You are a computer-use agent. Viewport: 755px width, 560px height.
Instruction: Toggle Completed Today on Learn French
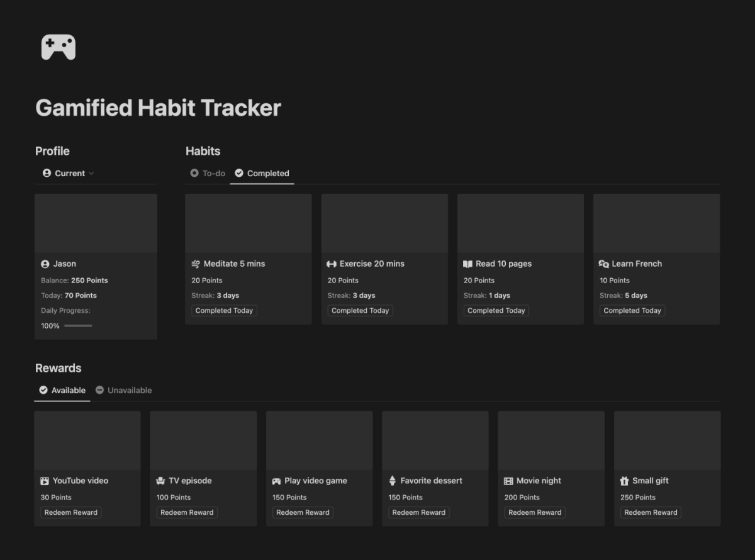click(632, 310)
